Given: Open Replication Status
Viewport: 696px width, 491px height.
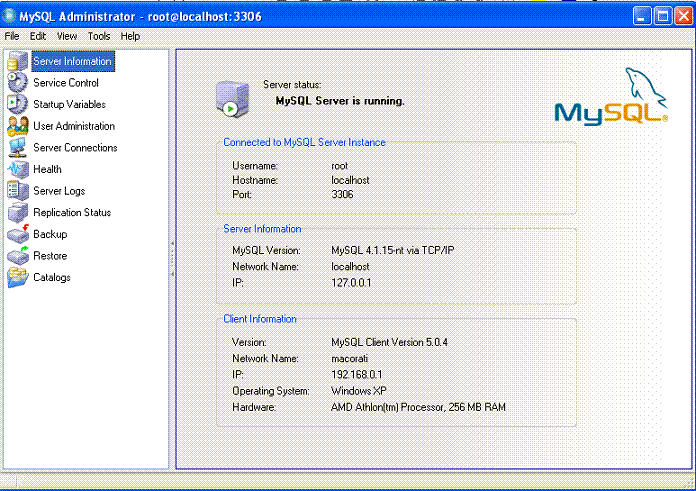Looking at the screenshot, I should tap(72, 213).
